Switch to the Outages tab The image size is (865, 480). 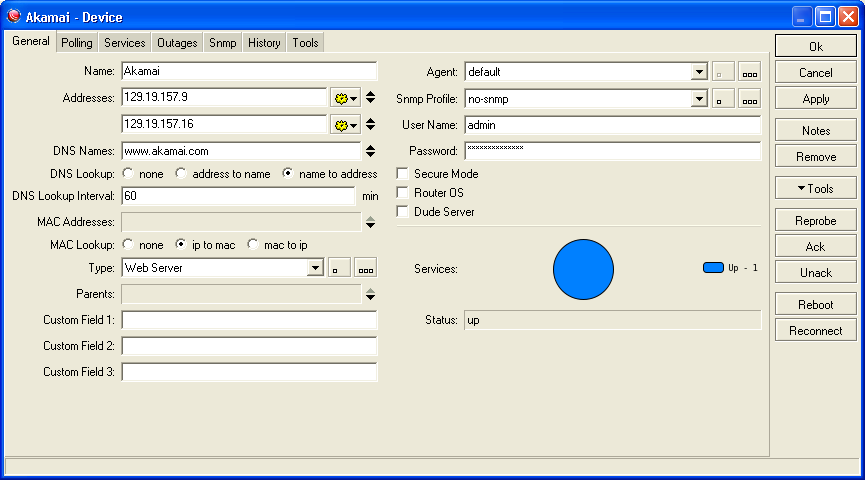(177, 42)
